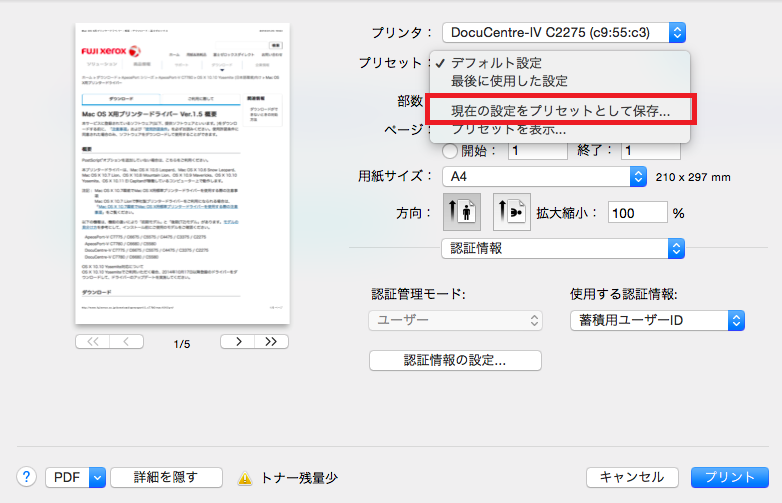
Task: Open the プリンタ DocuCentre-IV dropdown
Action: tap(564, 33)
